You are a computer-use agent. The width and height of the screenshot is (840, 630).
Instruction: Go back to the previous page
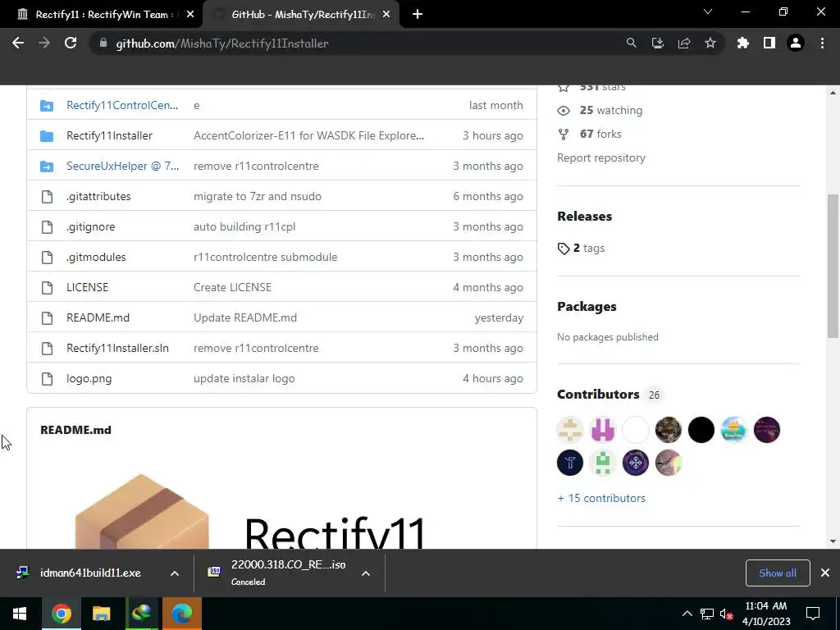click(x=18, y=43)
